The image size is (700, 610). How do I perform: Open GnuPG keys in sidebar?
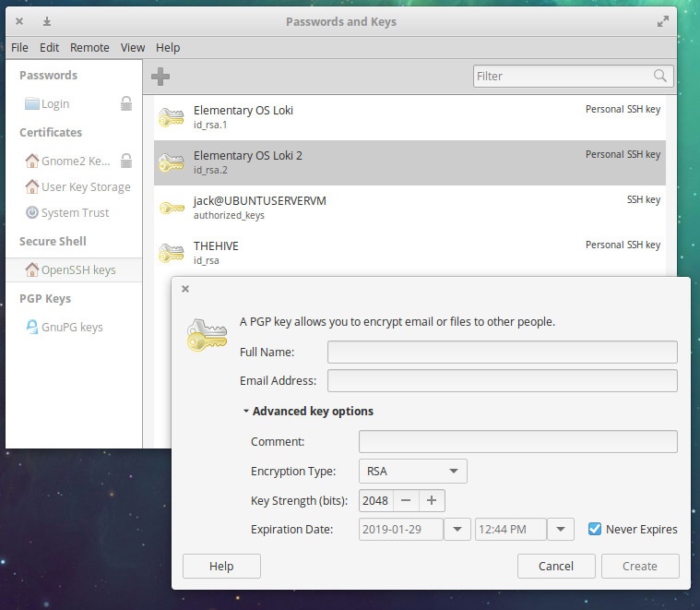[x=72, y=327]
